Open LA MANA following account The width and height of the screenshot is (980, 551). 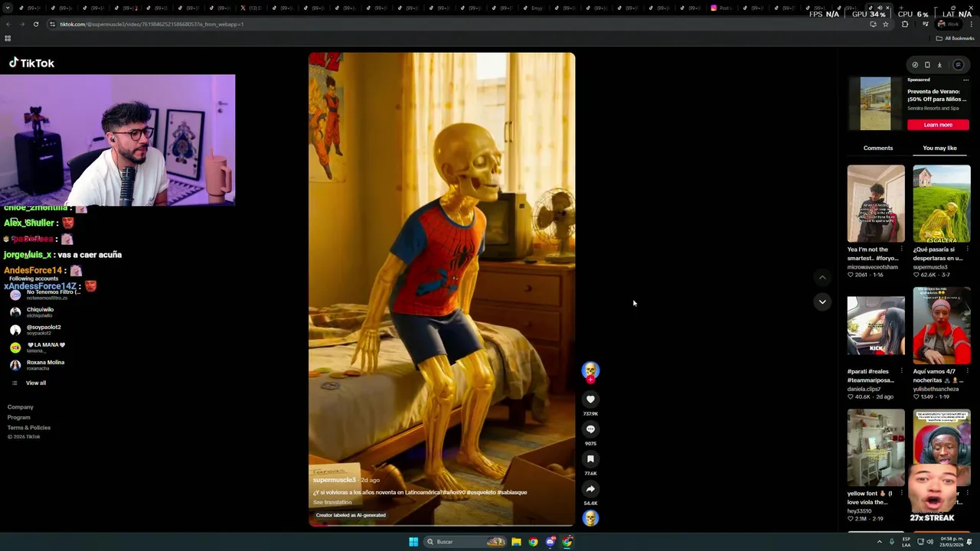(38, 347)
